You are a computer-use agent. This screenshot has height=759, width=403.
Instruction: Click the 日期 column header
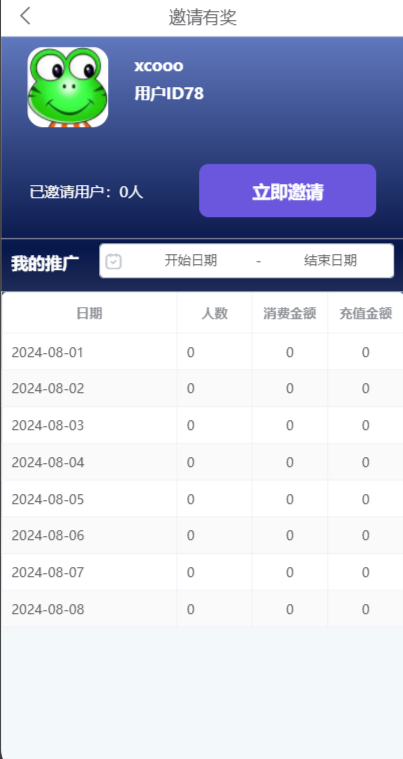point(90,313)
